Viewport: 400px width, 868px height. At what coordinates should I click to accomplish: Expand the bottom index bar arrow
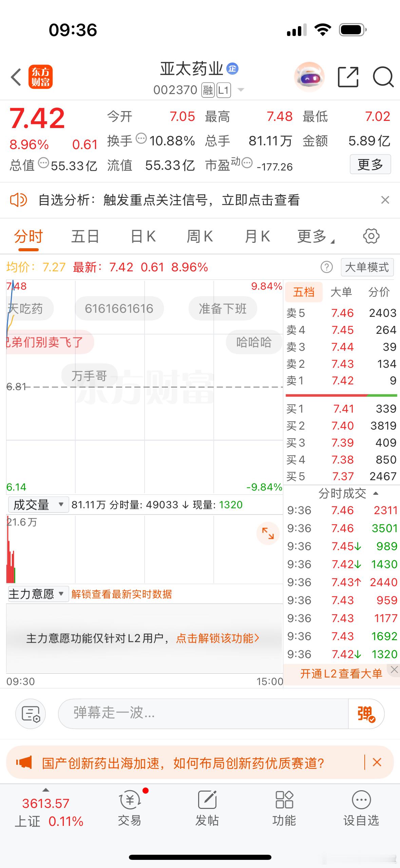[x=46, y=790]
